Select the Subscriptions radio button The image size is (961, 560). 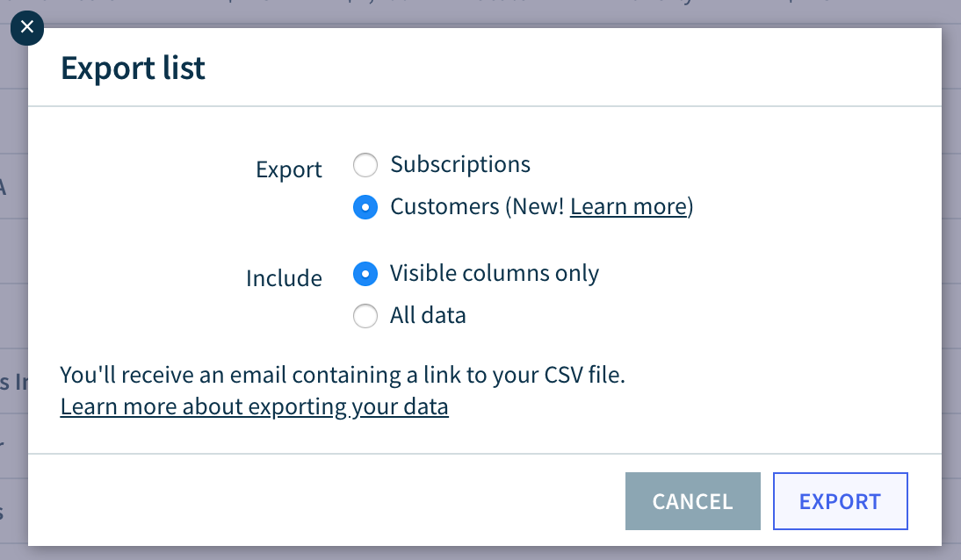[365, 165]
